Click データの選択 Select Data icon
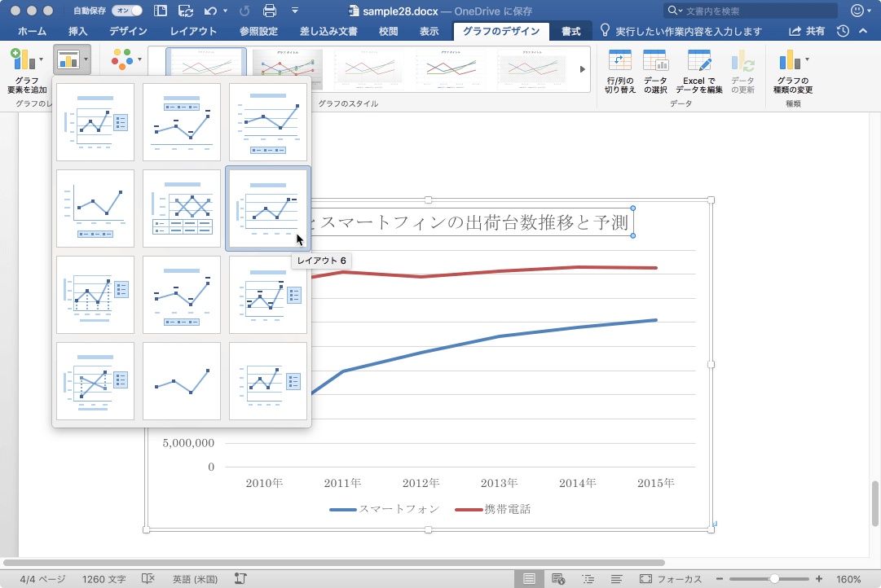The height and width of the screenshot is (588, 881). (655, 72)
